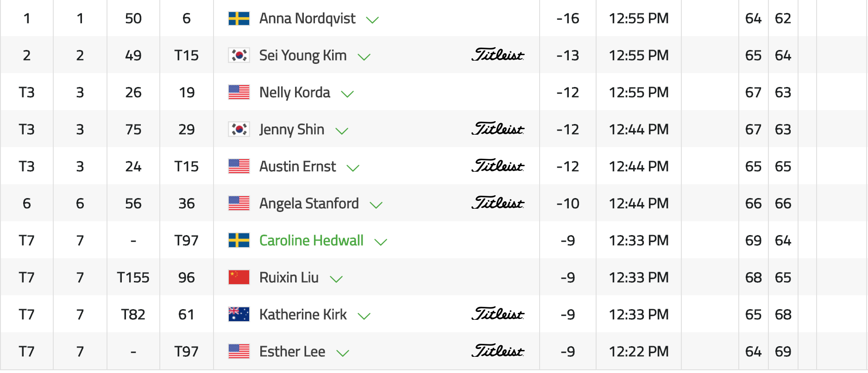Select Jenny Shin's -12 score cell
868x373 pixels.
pyautogui.click(x=568, y=130)
